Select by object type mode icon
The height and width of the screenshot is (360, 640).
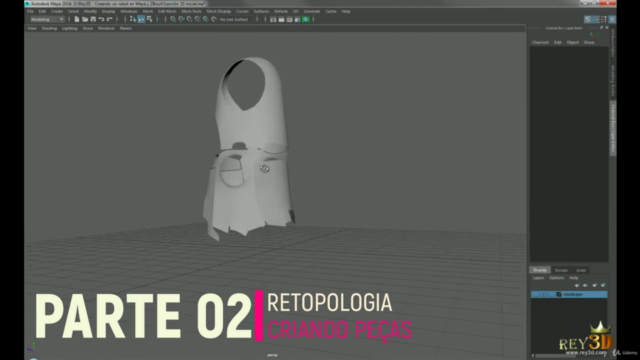pos(141,19)
